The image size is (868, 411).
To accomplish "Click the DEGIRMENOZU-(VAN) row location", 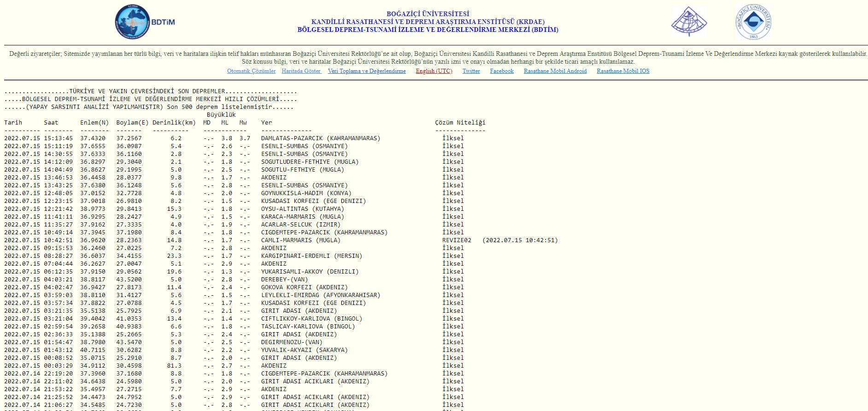I will pyautogui.click(x=292, y=342).
